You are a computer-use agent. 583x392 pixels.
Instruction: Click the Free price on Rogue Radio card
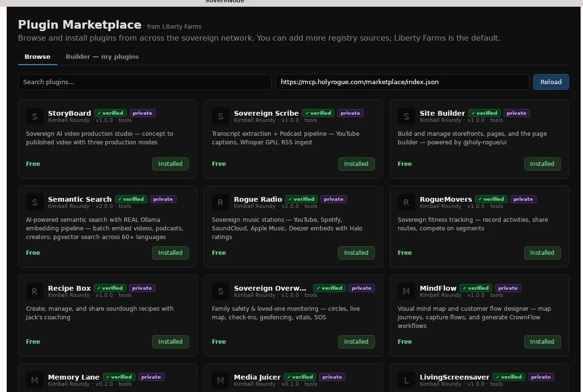[x=219, y=253]
